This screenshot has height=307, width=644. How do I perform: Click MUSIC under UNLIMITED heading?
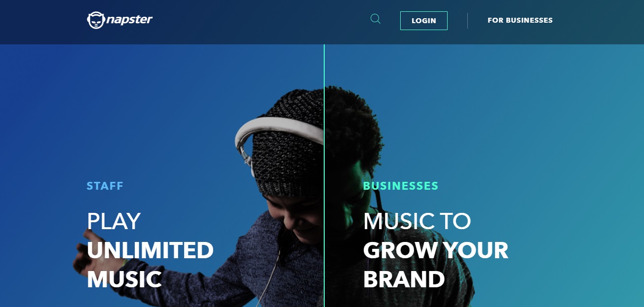[x=124, y=279]
